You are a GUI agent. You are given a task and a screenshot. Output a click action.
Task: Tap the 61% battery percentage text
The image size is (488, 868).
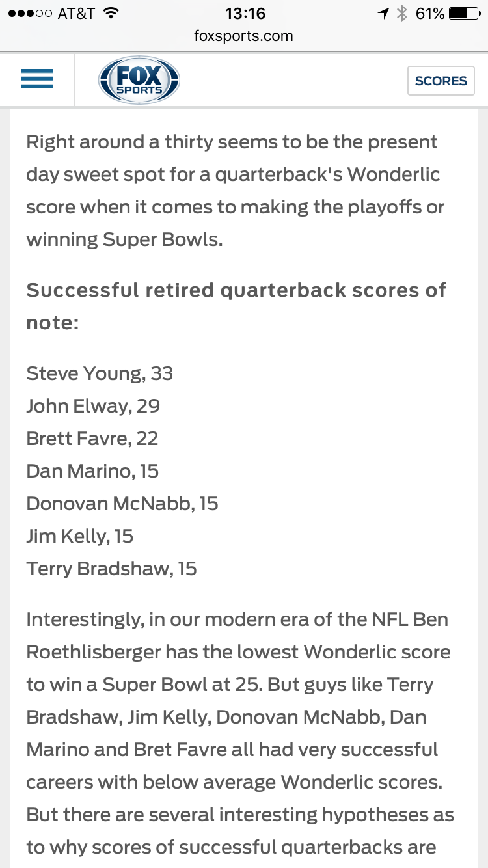pos(430,13)
